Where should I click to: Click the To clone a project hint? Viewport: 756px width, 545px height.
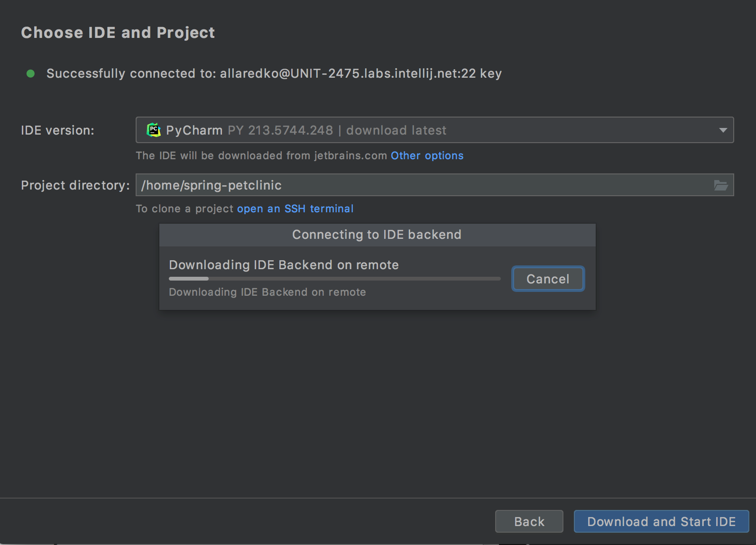(184, 209)
